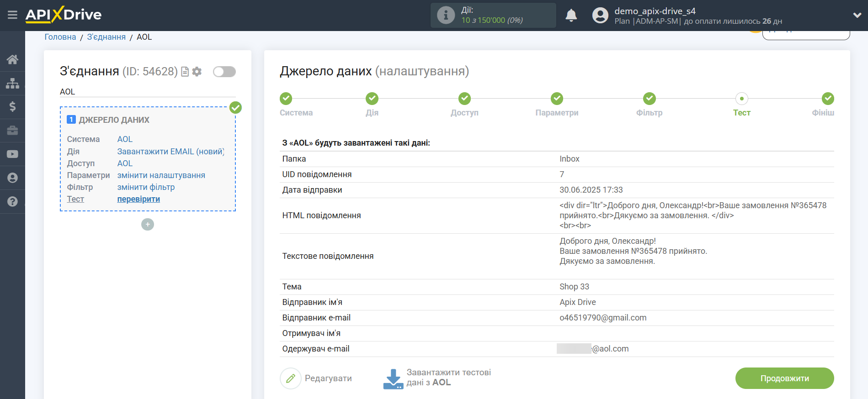
Task: Click the notifications bell icon
Action: tap(571, 16)
